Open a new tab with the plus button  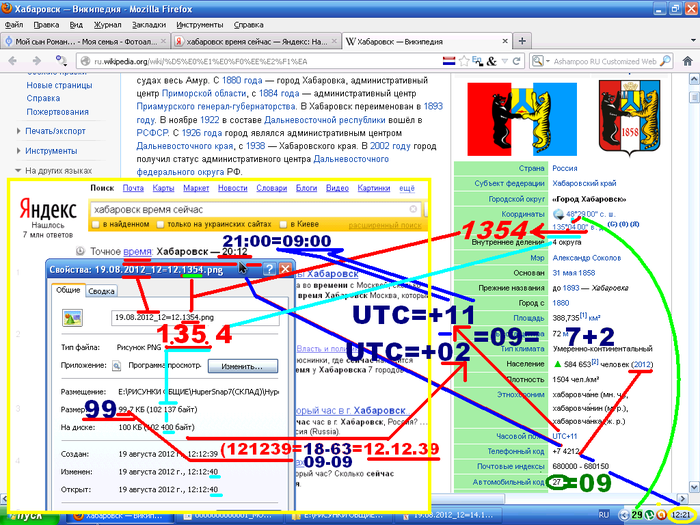click(x=522, y=41)
